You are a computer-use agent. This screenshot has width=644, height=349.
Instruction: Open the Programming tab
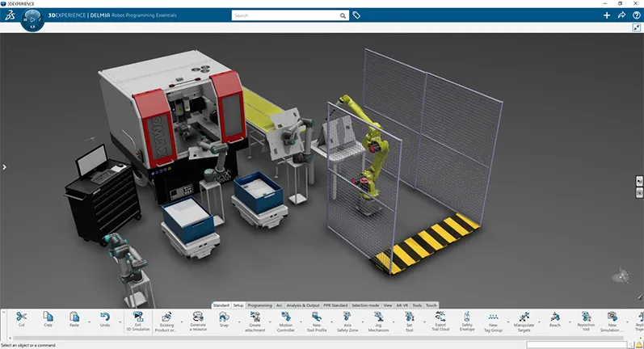259,305
